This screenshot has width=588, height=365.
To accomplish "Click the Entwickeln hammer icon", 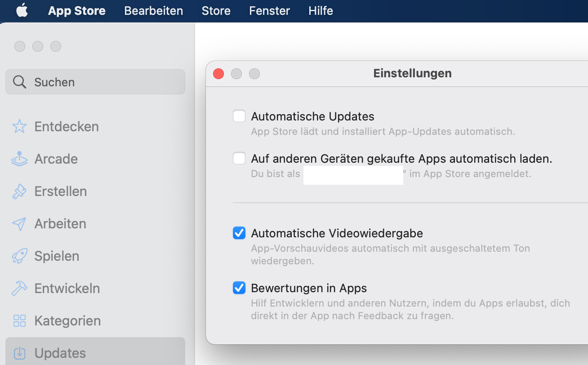I will pos(19,288).
